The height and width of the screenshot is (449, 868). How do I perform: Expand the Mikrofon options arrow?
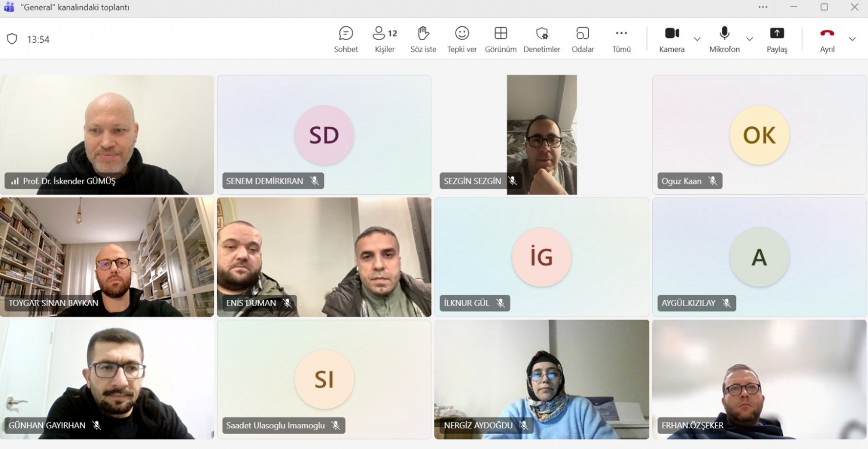(749, 39)
